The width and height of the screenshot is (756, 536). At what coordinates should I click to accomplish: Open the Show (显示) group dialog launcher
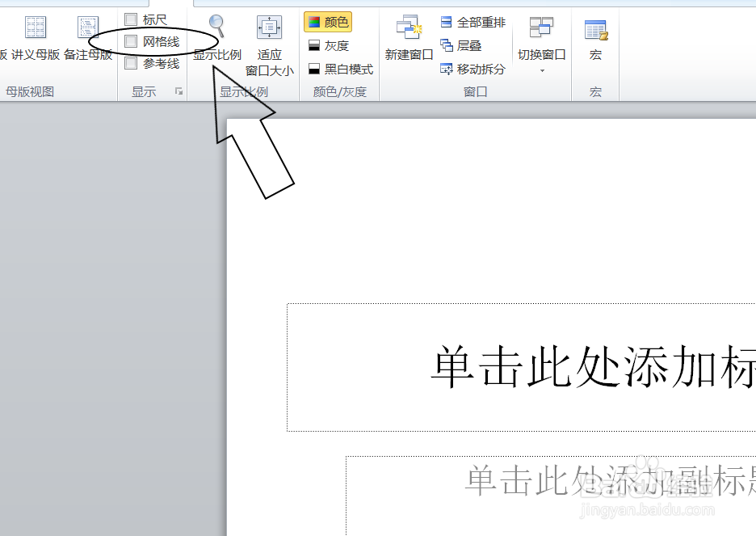click(x=178, y=91)
